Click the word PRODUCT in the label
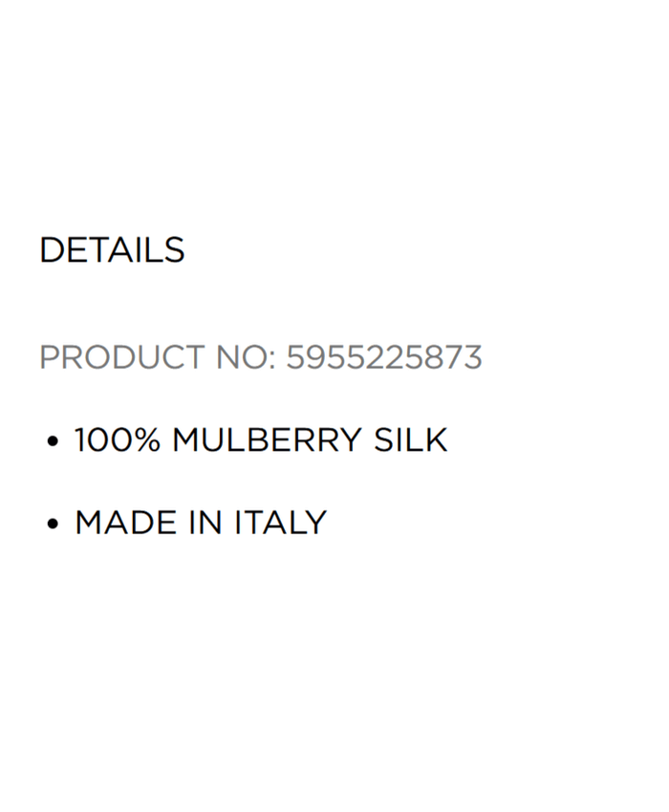 [120, 358]
